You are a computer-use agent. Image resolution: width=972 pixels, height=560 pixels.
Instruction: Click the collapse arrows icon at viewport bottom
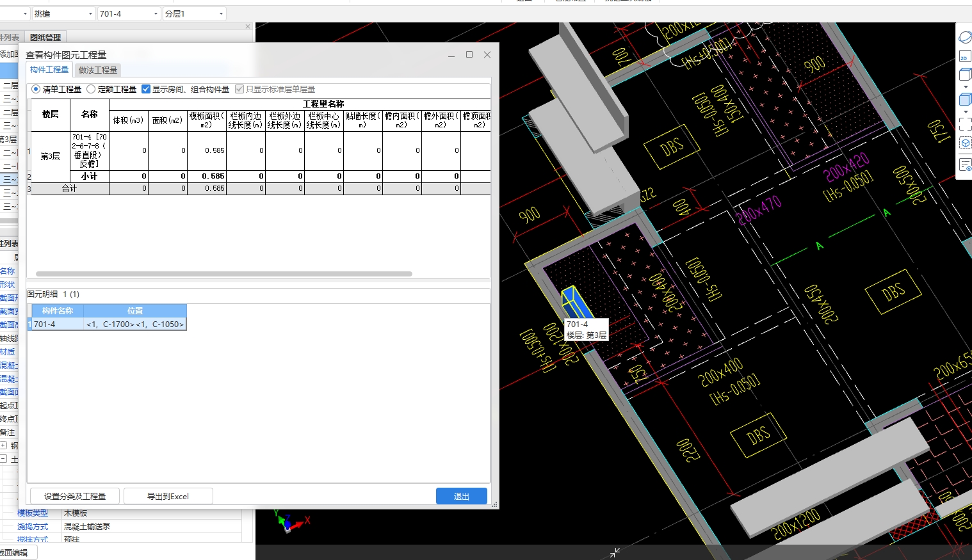click(x=615, y=552)
